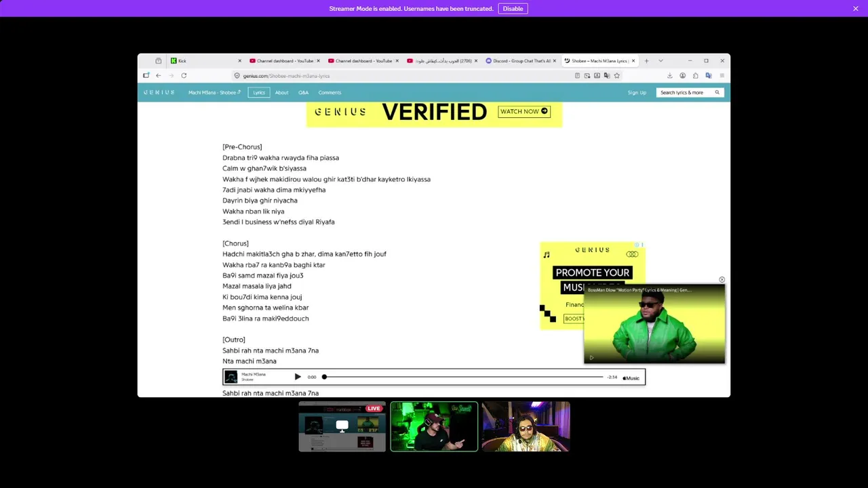Dismiss the Streamer Mode banner with X
The height and width of the screenshot is (488, 868).
[856, 8]
